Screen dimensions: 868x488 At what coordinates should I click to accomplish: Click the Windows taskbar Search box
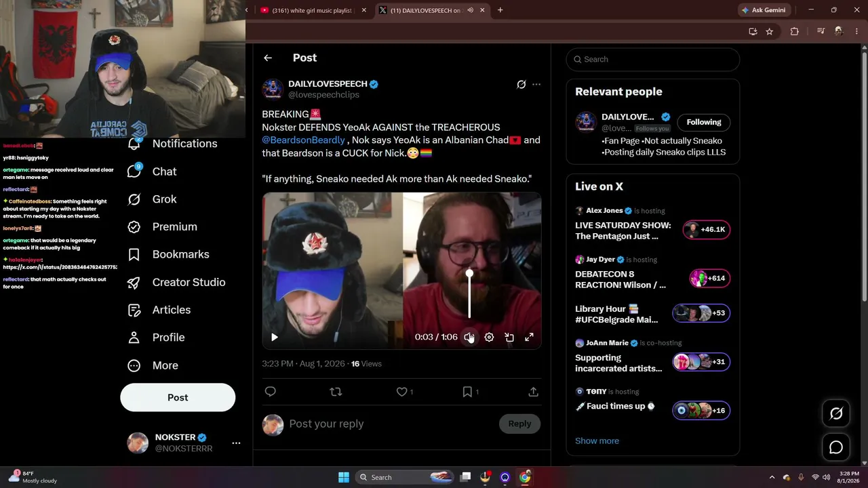(x=406, y=477)
